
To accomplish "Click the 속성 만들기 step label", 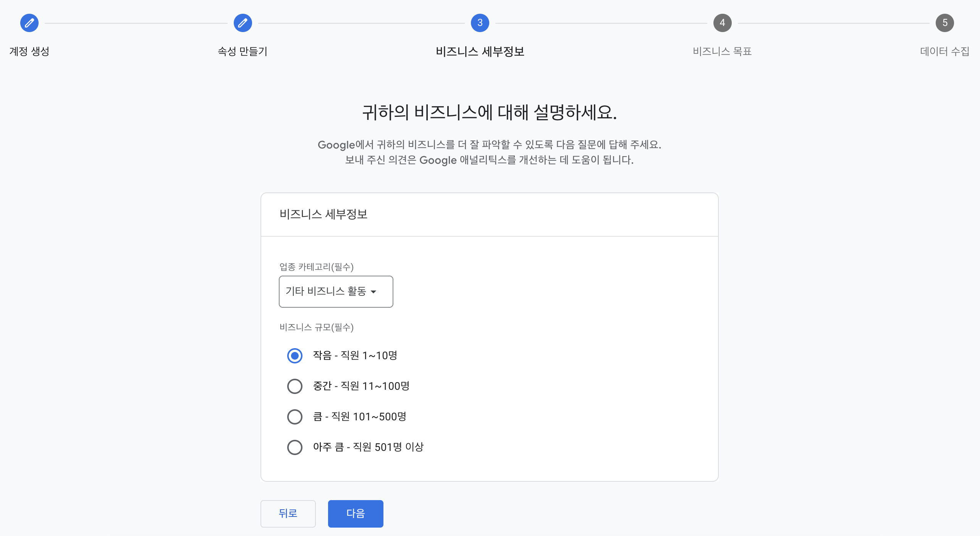I will click(x=243, y=51).
